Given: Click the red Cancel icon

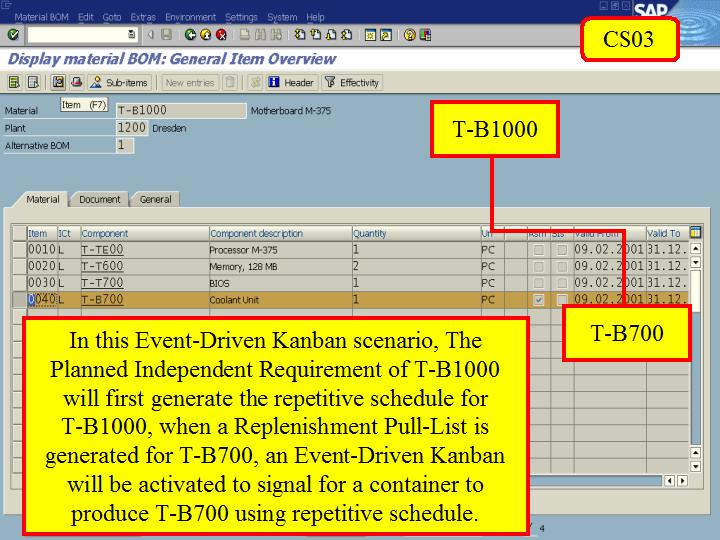Looking at the screenshot, I should pyautogui.click(x=221, y=34).
